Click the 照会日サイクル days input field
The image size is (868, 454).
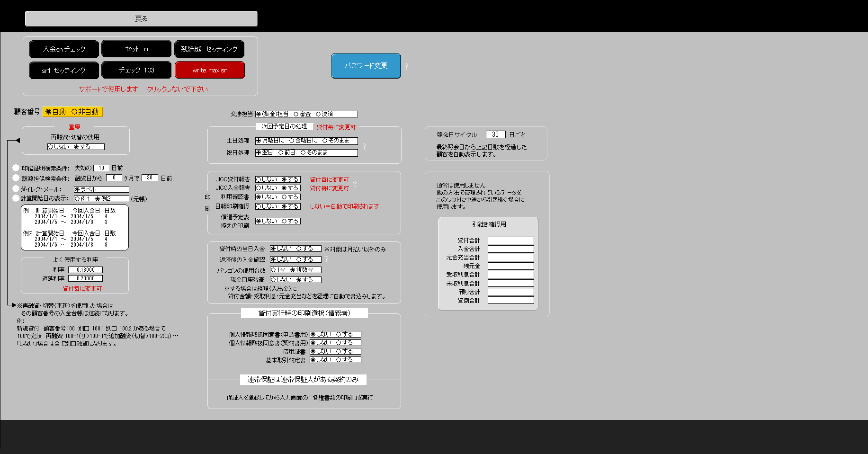pos(495,134)
